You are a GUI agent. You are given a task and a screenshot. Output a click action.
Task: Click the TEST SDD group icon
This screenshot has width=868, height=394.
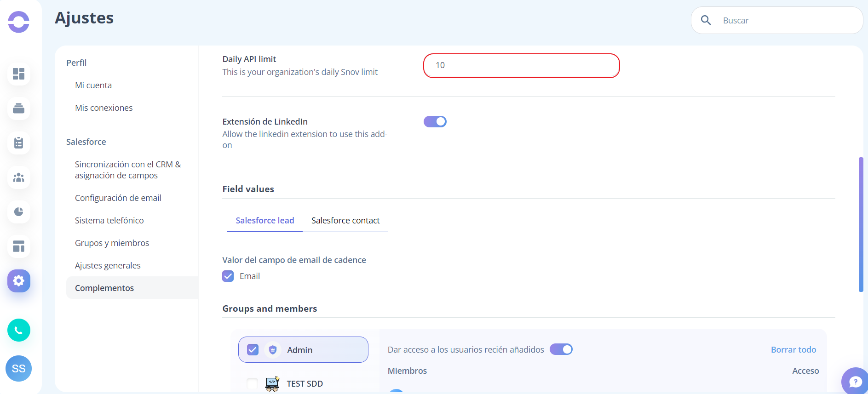(x=272, y=384)
